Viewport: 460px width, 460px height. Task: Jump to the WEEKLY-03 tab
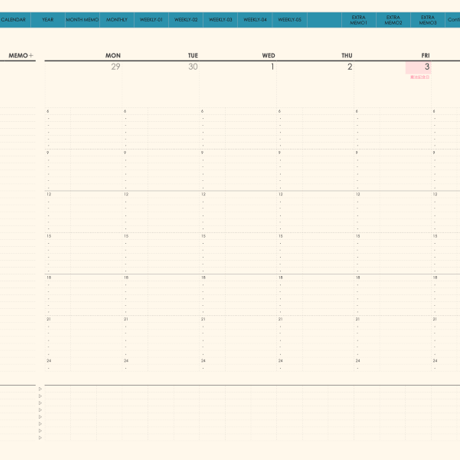pos(220,20)
